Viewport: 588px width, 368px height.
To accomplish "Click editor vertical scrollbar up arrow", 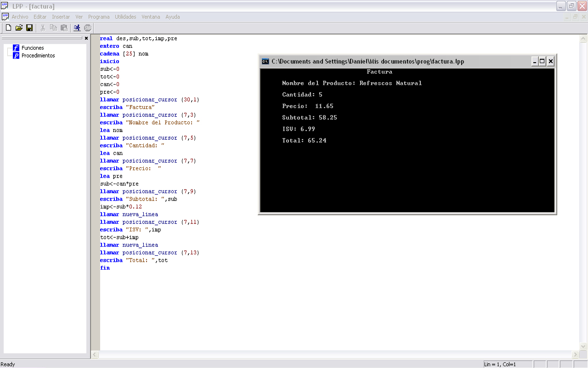I will point(584,38).
